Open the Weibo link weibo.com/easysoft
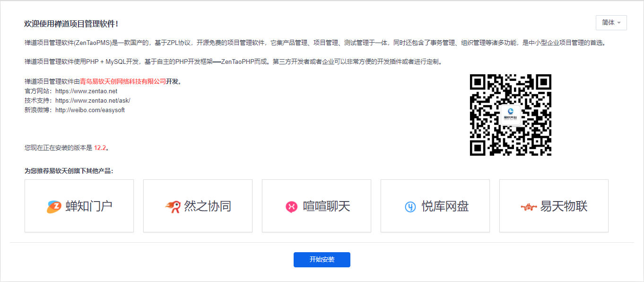The width and height of the screenshot is (644, 282). 90,110
